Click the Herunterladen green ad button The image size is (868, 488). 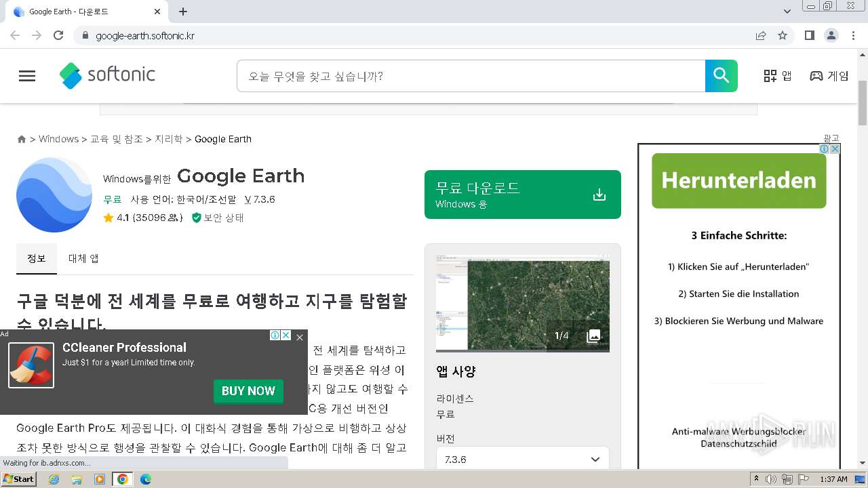pyautogui.click(x=739, y=180)
